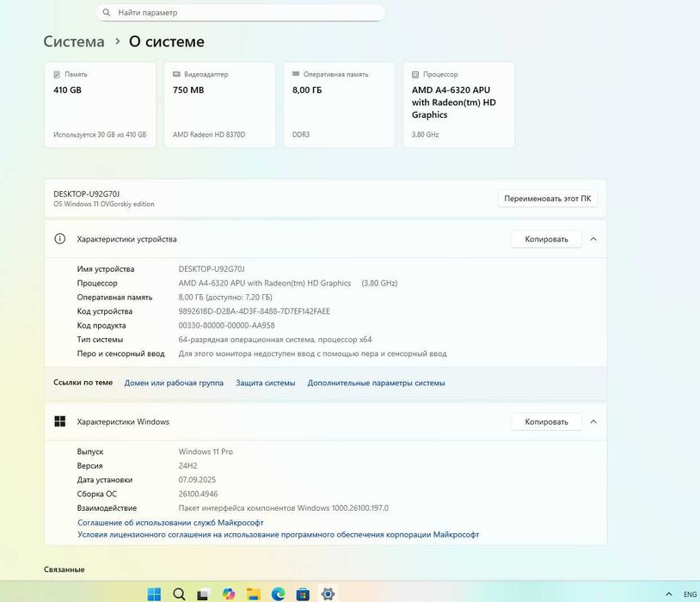This screenshot has width=700, height=602.
Task: Click 'Используется 30 GB из 410 GB' text
Action: 100,134
